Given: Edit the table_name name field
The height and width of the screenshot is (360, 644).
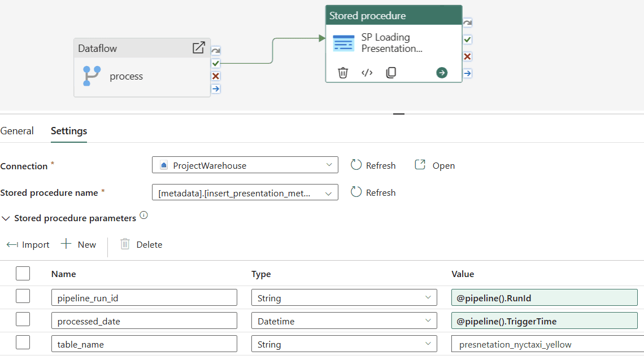Looking at the screenshot, I should [144, 344].
